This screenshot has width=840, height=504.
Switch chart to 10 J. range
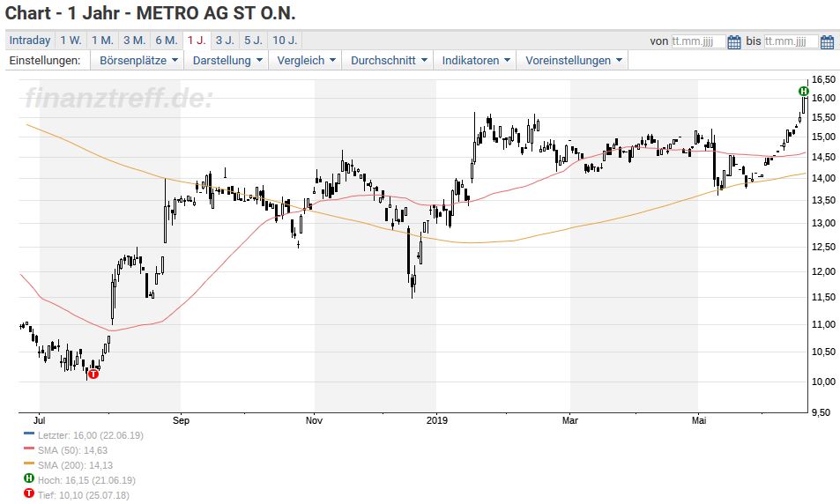285,41
